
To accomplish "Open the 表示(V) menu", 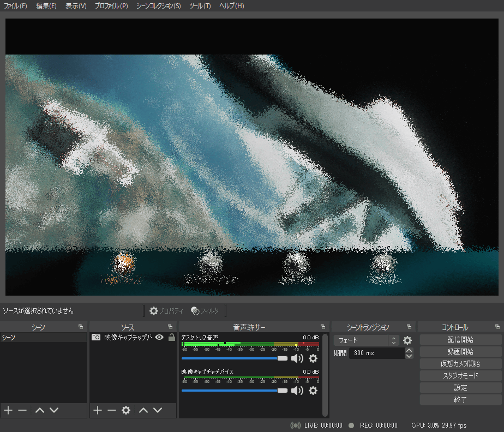I will (76, 6).
